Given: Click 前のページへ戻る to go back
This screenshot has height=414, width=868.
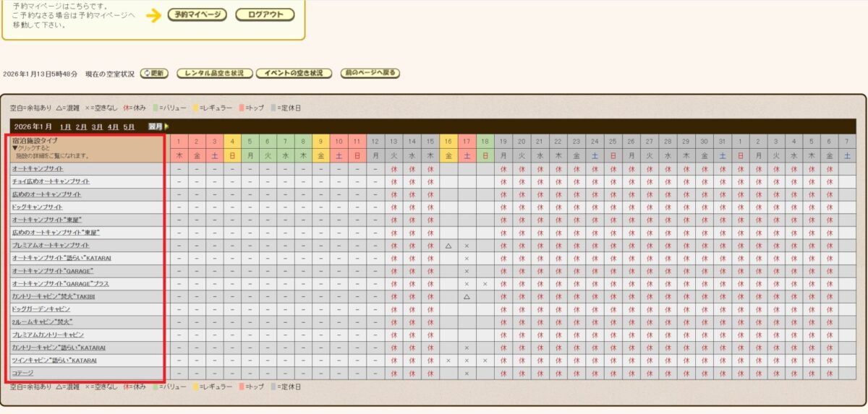Looking at the screenshot, I should tap(370, 74).
